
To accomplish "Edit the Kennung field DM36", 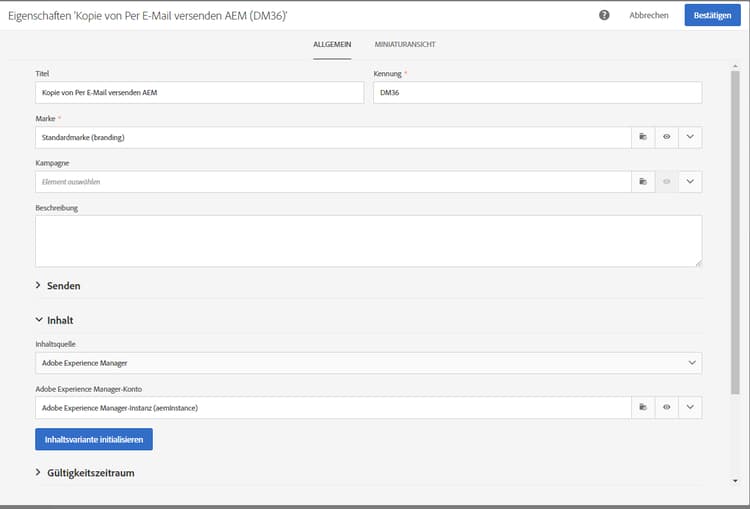I will tap(538, 92).
